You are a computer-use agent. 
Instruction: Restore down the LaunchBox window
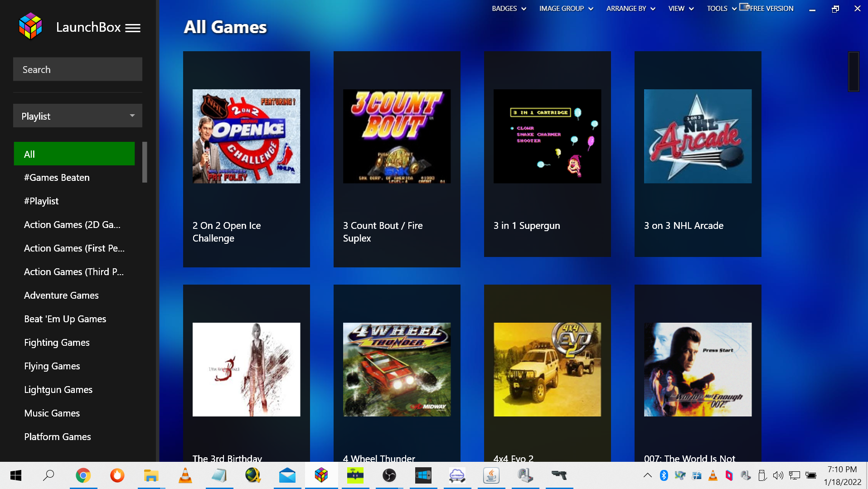(835, 9)
